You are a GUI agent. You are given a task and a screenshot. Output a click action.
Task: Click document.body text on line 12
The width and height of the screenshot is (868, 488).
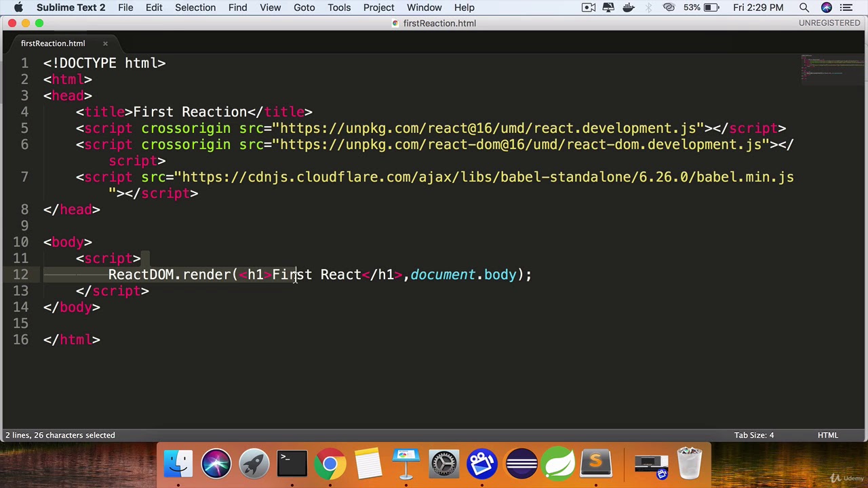point(463,274)
